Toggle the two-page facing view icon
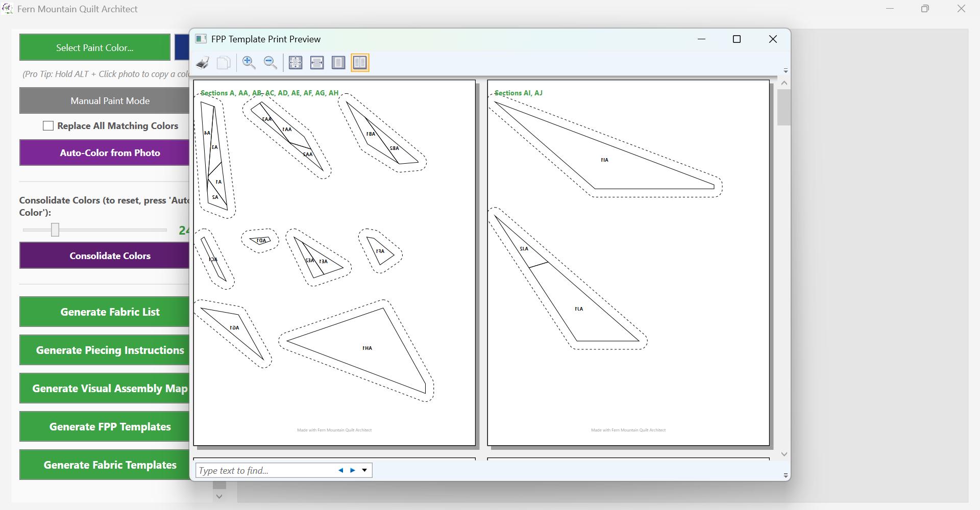The height and width of the screenshot is (510, 980). [360, 63]
